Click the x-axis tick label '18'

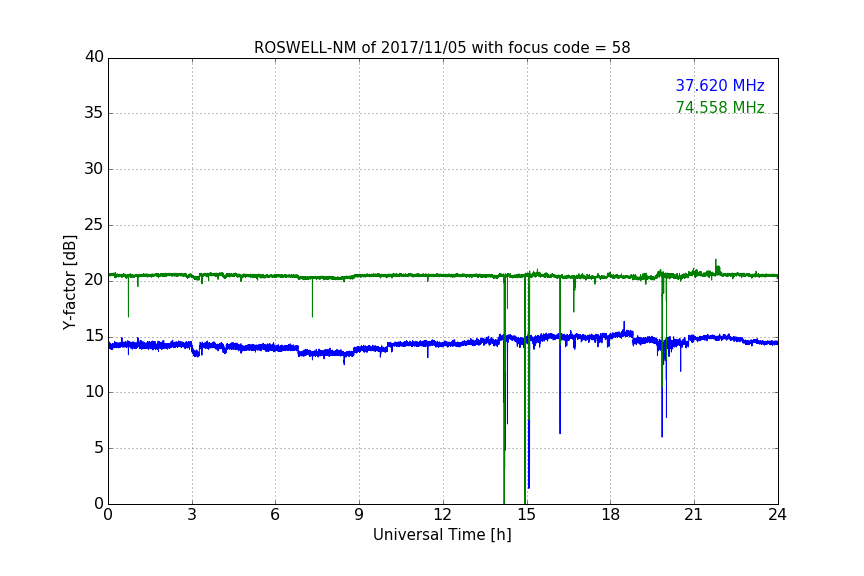(611, 515)
